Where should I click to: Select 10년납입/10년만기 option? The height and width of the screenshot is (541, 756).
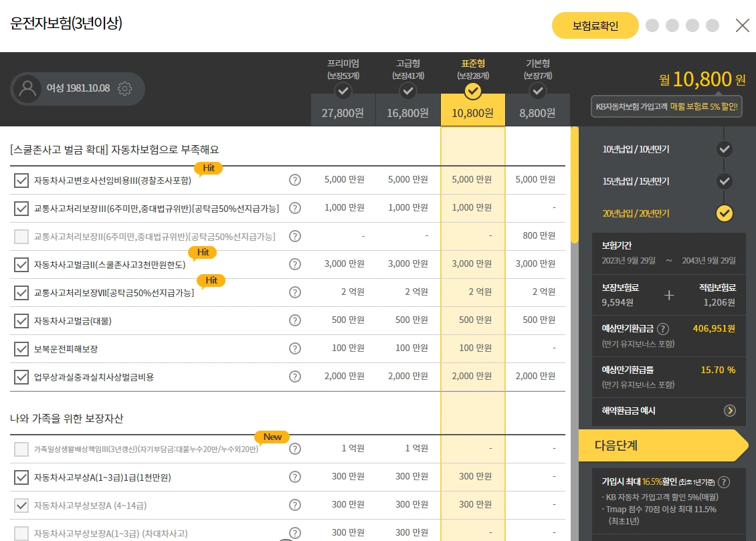click(x=667, y=149)
